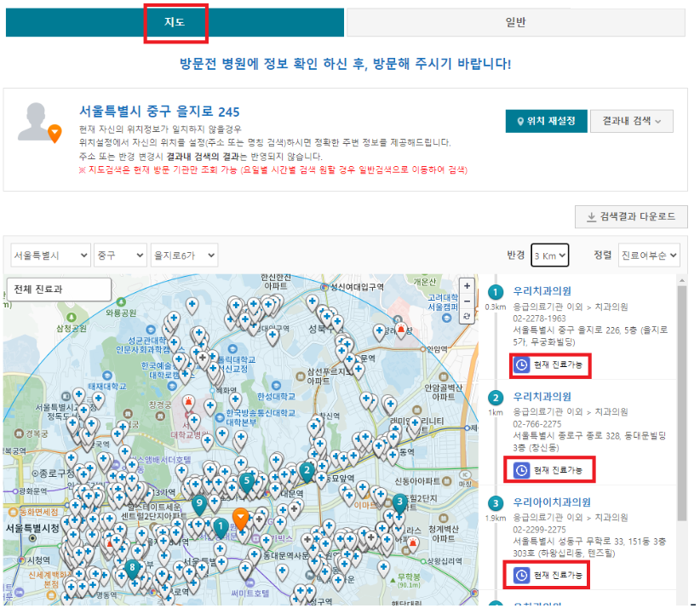This screenshot has height=614, width=700.
Task: Click the 전체 진료과 button
Action: pyautogui.click(x=59, y=289)
